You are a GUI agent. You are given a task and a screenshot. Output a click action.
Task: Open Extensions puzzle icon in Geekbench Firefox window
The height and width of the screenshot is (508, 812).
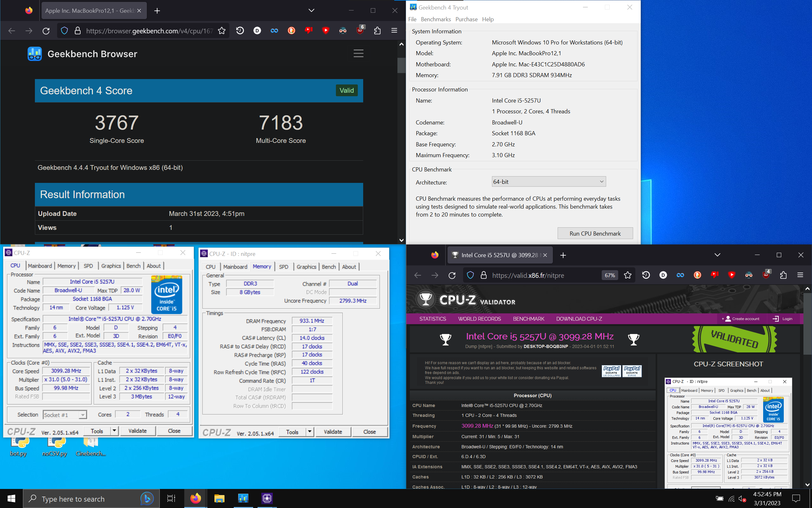(377, 30)
